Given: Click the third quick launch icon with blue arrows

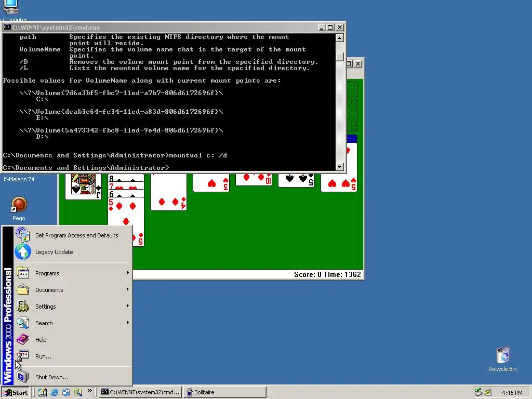Looking at the screenshot, I should [66, 392].
